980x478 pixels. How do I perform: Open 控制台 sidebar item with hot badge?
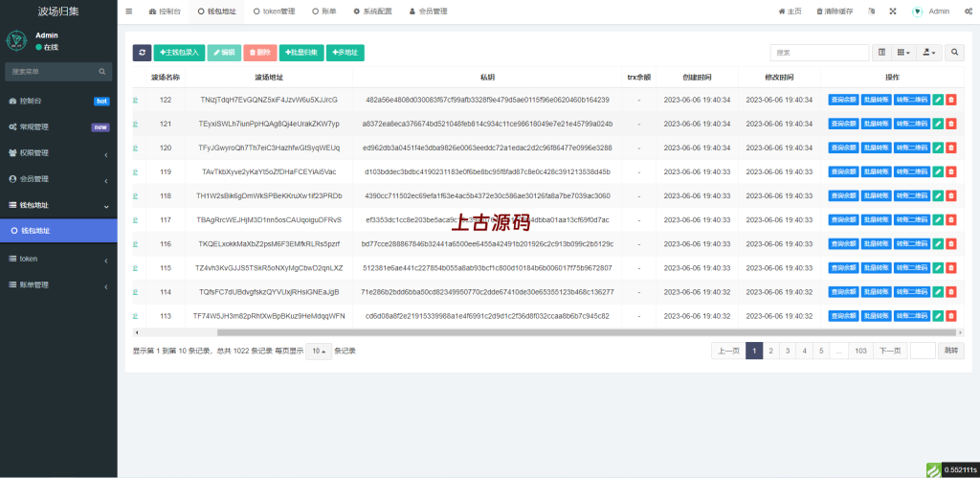pos(58,101)
